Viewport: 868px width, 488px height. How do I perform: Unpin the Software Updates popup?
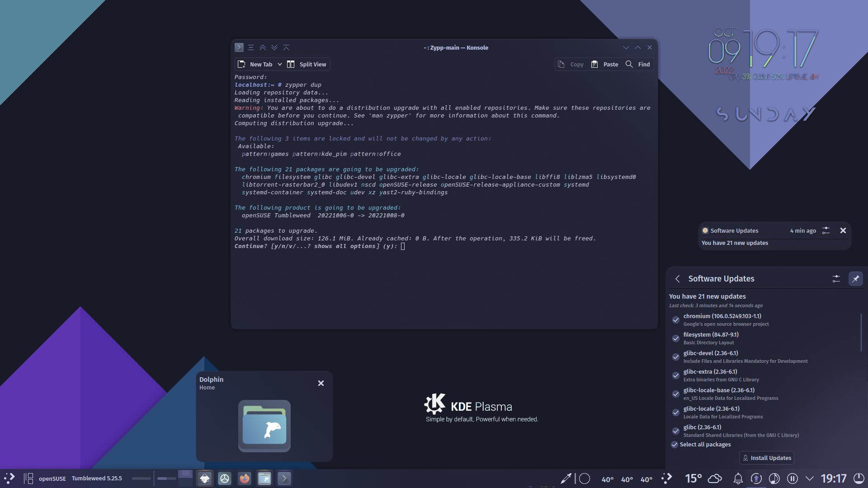tap(856, 279)
